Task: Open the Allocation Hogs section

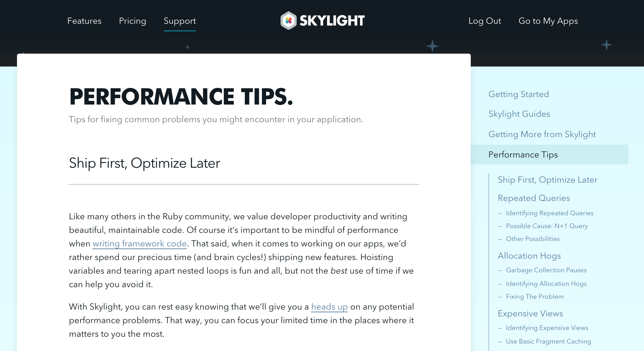Action: [529, 256]
